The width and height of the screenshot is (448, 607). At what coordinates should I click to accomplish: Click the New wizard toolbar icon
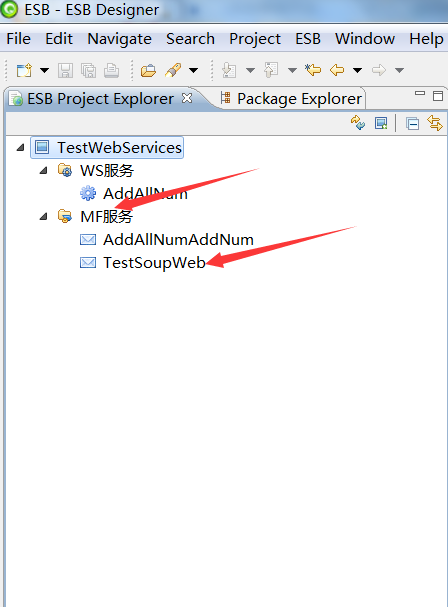[x=24, y=70]
